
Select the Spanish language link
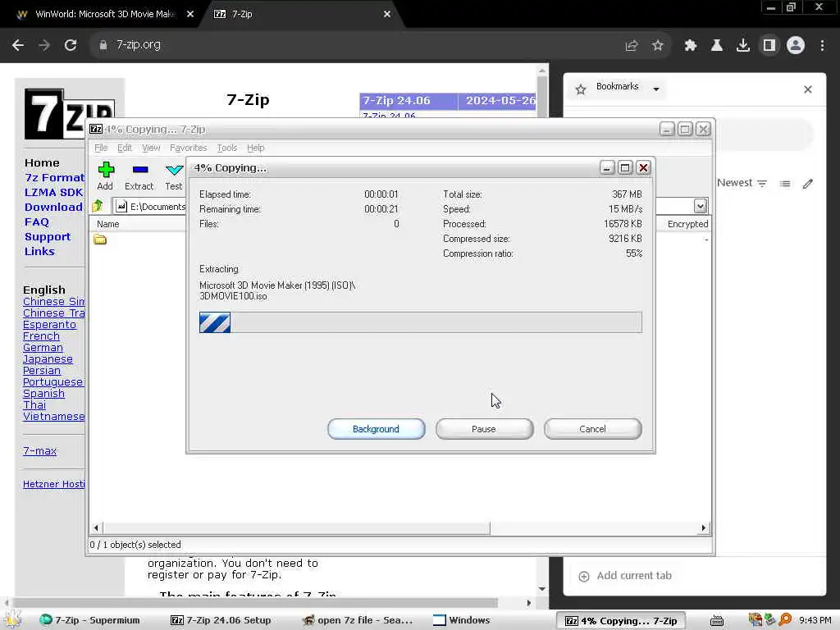pyautogui.click(x=44, y=394)
